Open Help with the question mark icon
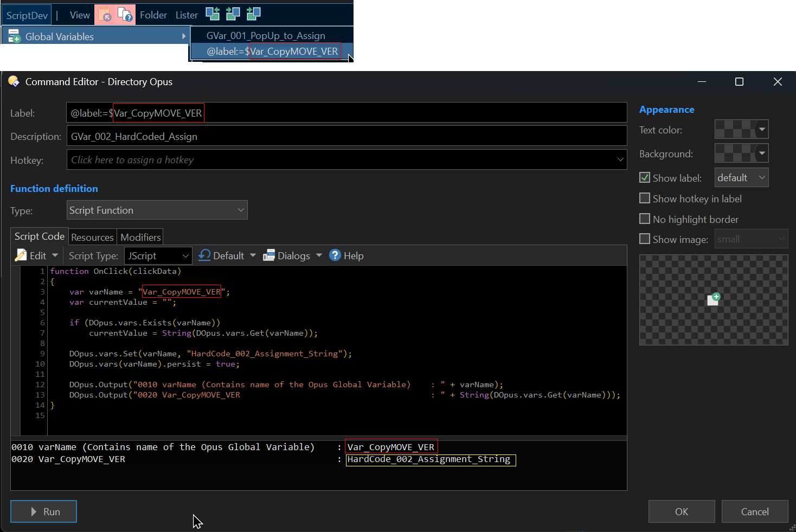This screenshot has width=796, height=532. point(335,255)
